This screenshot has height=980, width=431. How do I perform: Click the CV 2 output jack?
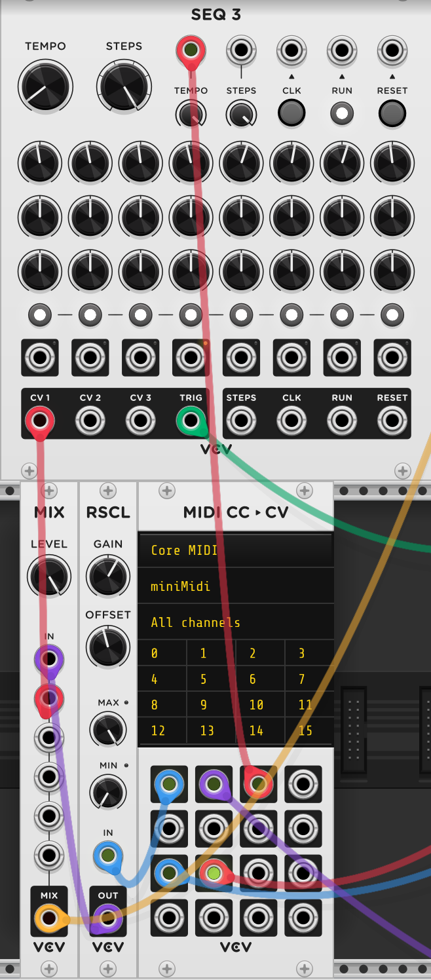pos(90,420)
